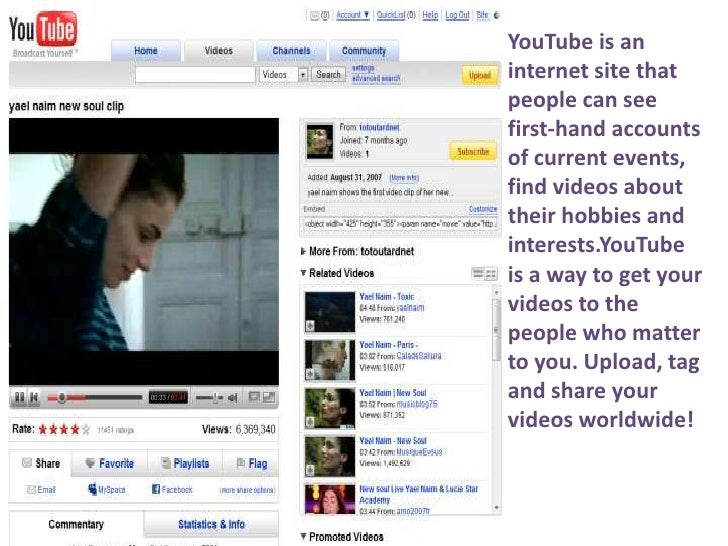Select the embed code field

(400, 224)
